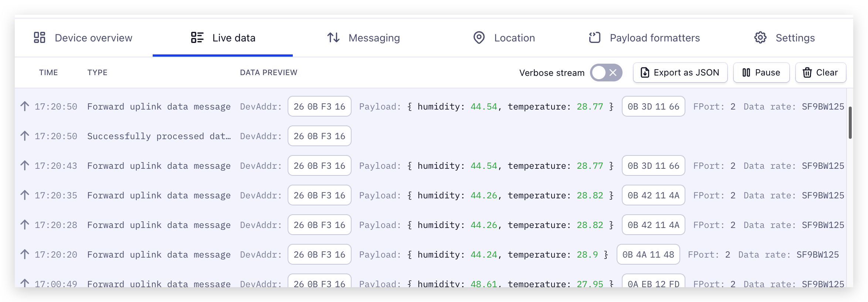Click the DevAddr 26 0B F3 16 box at 17:20:43
Screen dimensions: 868x302
tap(319, 165)
